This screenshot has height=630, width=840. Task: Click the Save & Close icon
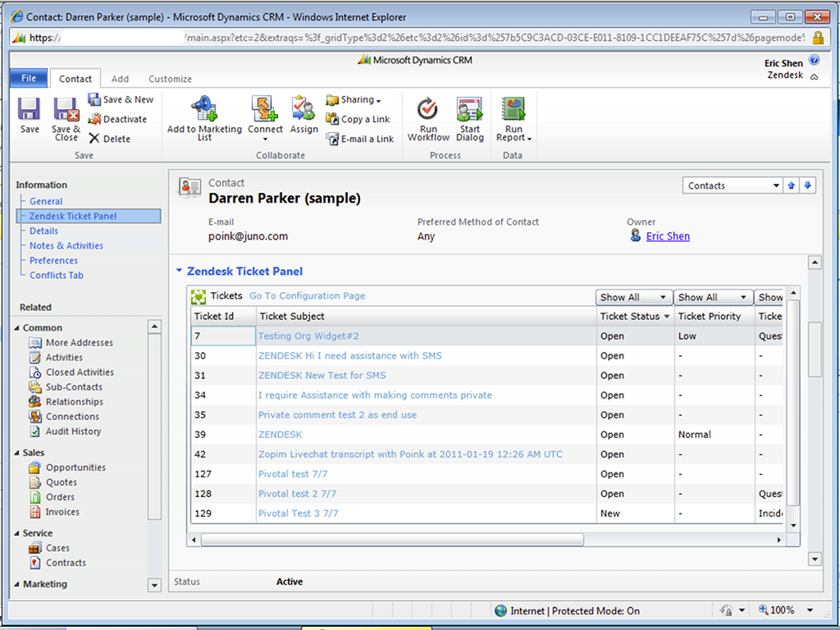(x=66, y=110)
